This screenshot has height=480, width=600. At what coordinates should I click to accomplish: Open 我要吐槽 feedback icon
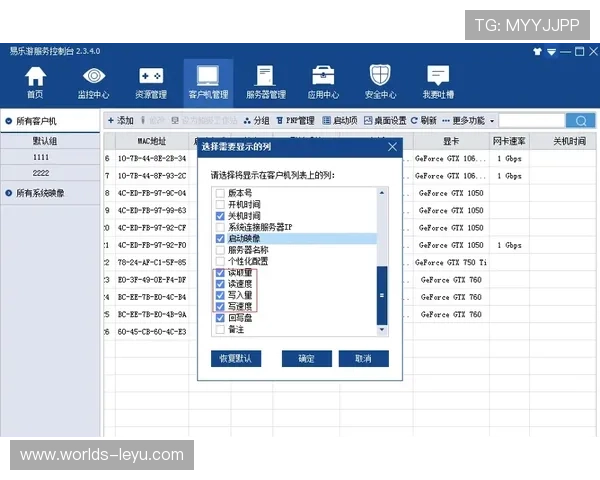(x=438, y=82)
